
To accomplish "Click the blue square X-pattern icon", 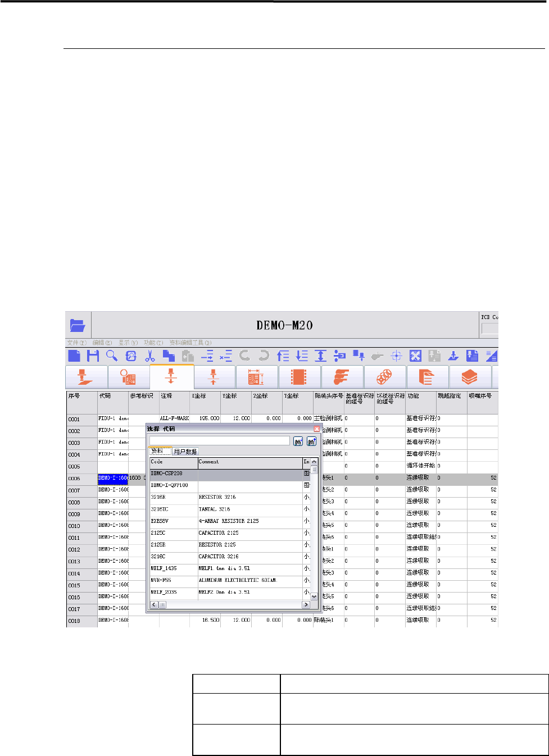I will click(415, 356).
